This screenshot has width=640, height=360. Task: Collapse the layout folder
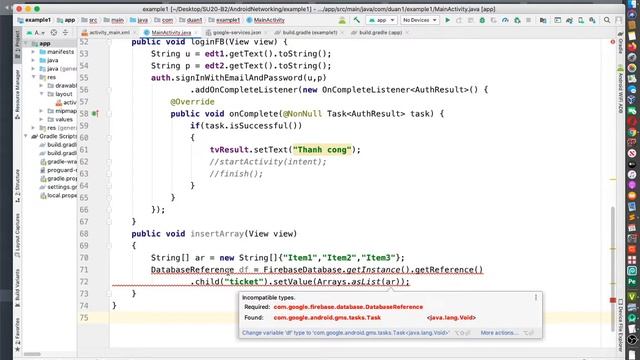(41, 94)
